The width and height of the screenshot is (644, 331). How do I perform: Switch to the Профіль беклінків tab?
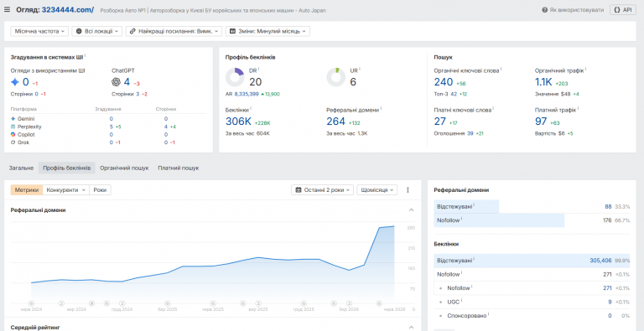coord(67,168)
